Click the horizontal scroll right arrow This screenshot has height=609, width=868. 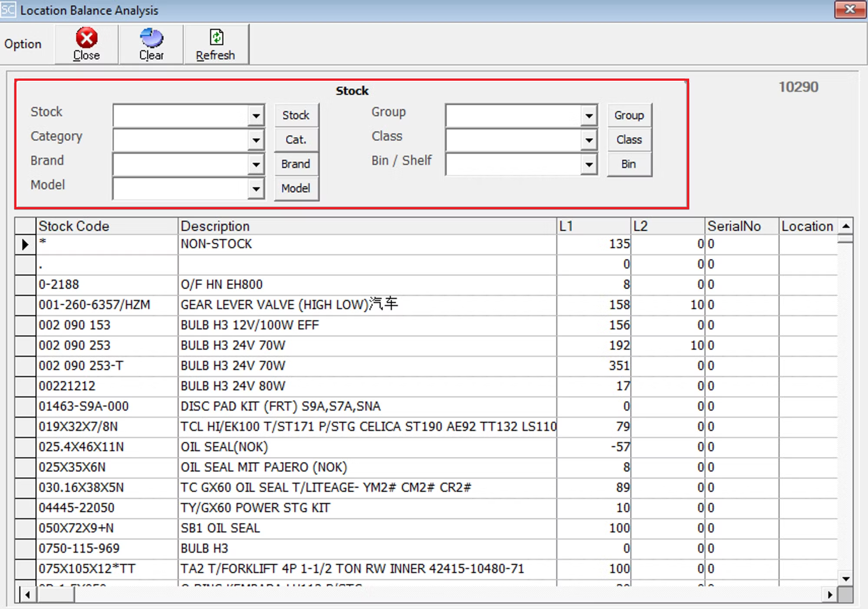830,595
